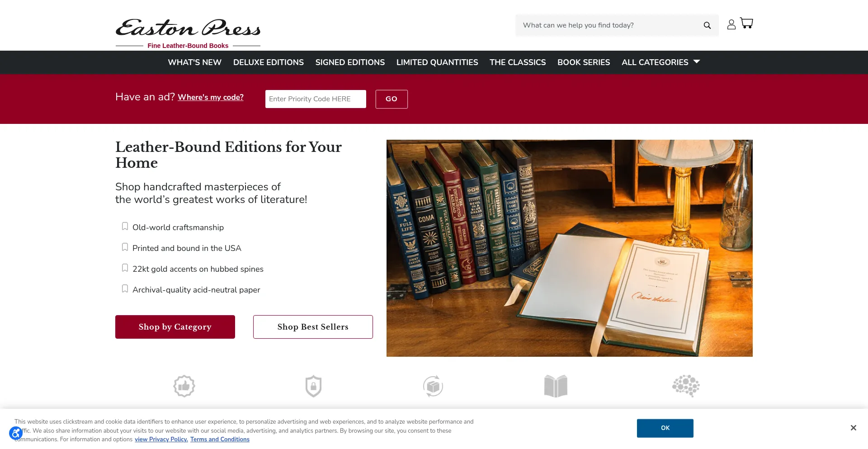Open the user account icon
This screenshot has width=868, height=449.
coord(731,24)
